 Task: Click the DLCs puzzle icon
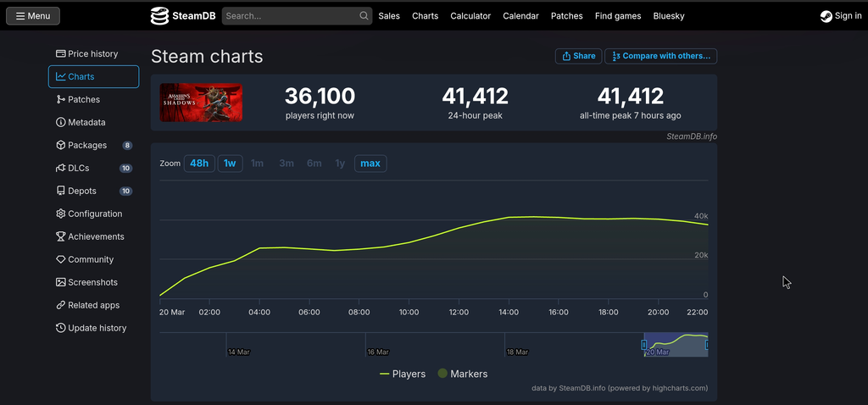click(61, 169)
